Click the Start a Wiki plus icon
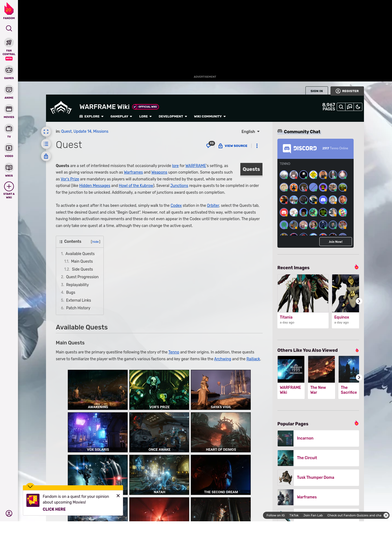Screen dimensions: 392x545 (x=9, y=186)
